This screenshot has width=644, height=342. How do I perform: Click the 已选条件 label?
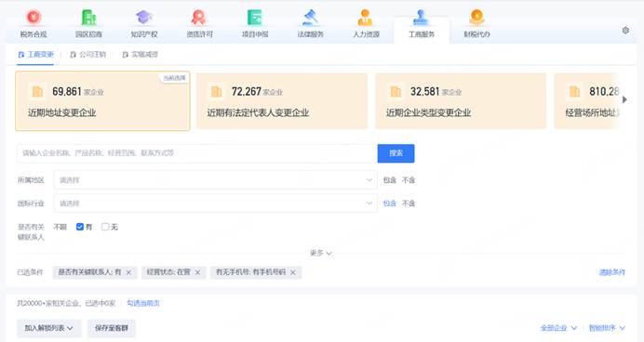coord(30,272)
